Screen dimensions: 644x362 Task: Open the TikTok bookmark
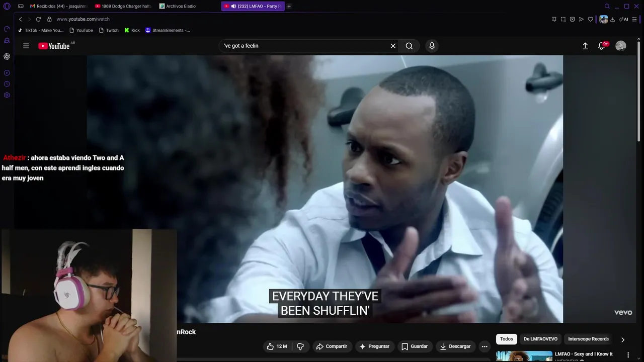coord(41,30)
